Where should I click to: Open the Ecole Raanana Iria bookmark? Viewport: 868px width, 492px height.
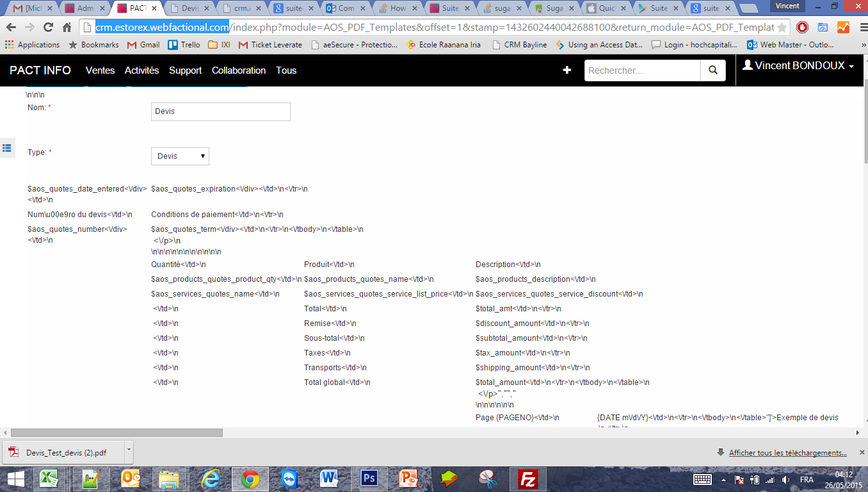click(x=443, y=45)
